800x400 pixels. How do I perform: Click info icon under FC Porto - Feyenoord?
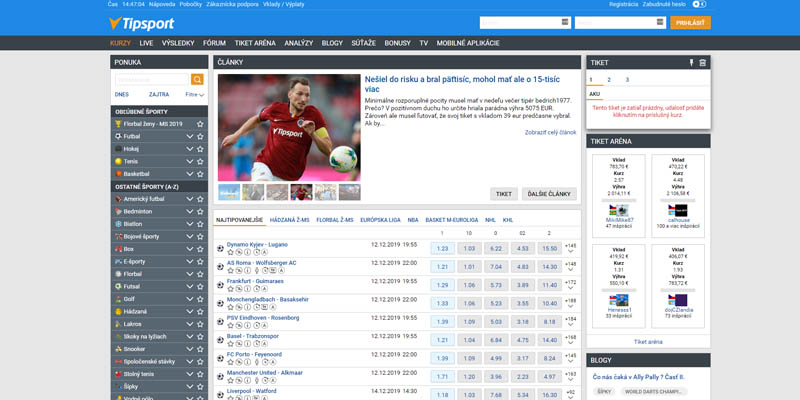coord(247,362)
